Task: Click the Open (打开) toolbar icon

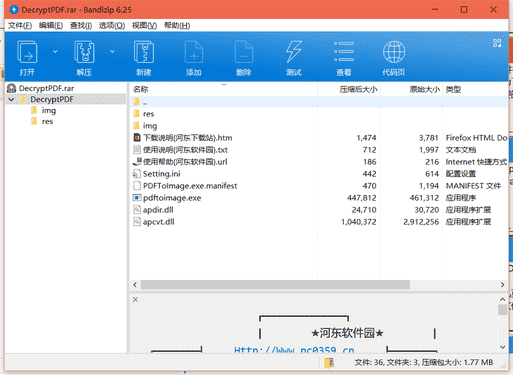Action: pos(27,52)
